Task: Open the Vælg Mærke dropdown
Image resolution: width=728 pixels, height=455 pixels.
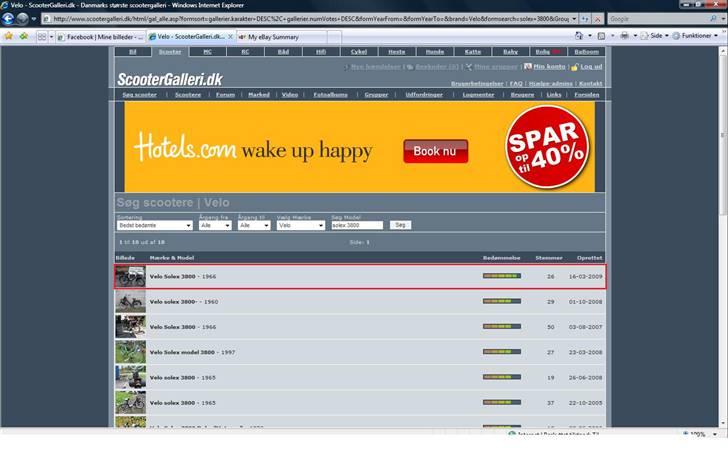Action: coord(300,226)
